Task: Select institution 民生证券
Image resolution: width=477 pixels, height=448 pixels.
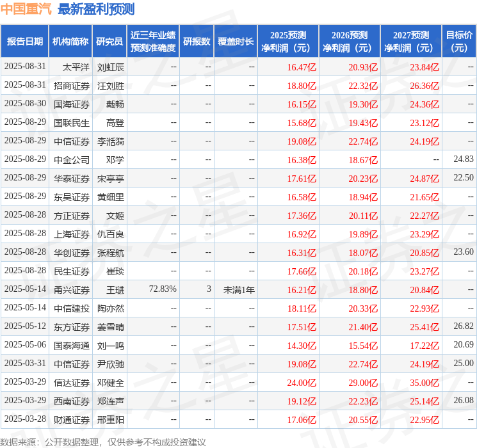Action: (72, 271)
